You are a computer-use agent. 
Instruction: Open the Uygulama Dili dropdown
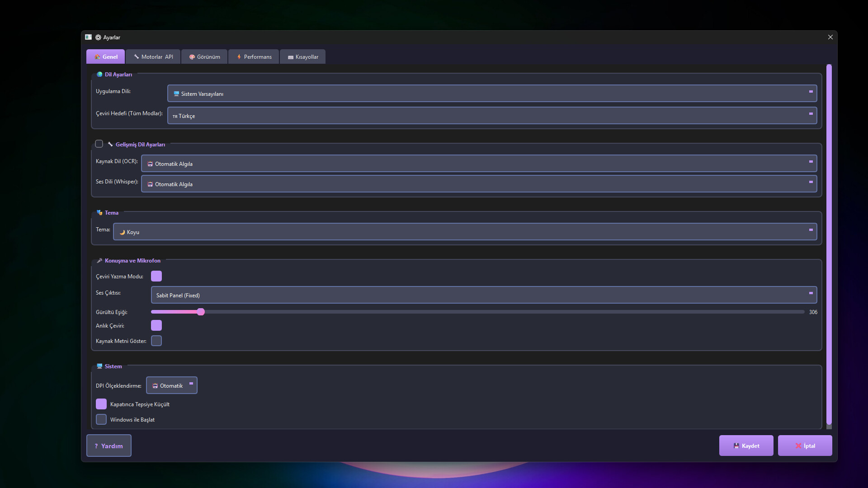(492, 94)
